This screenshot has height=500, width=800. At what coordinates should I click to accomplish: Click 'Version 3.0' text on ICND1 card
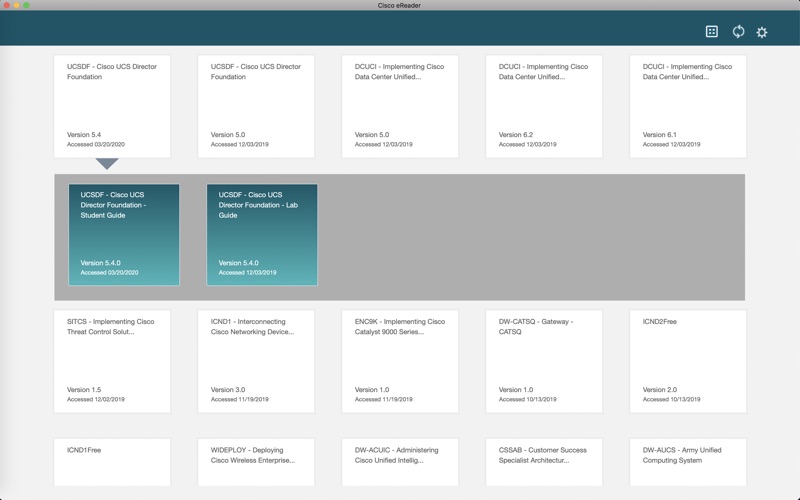point(228,389)
